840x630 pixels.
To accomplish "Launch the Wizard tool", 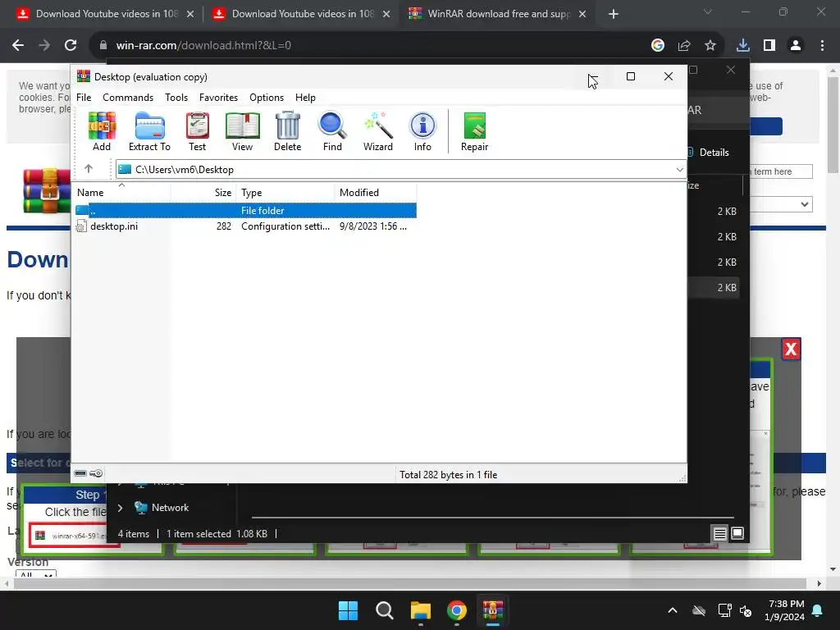I will (x=377, y=132).
